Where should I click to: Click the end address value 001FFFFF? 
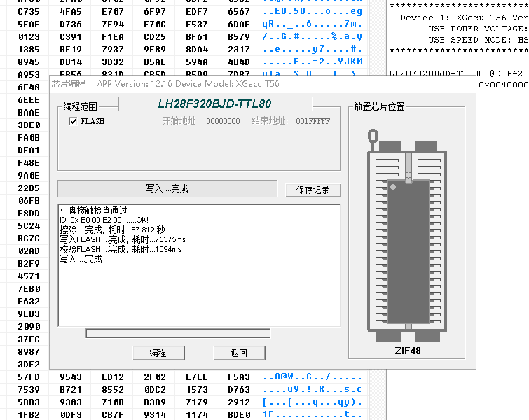[x=312, y=121]
